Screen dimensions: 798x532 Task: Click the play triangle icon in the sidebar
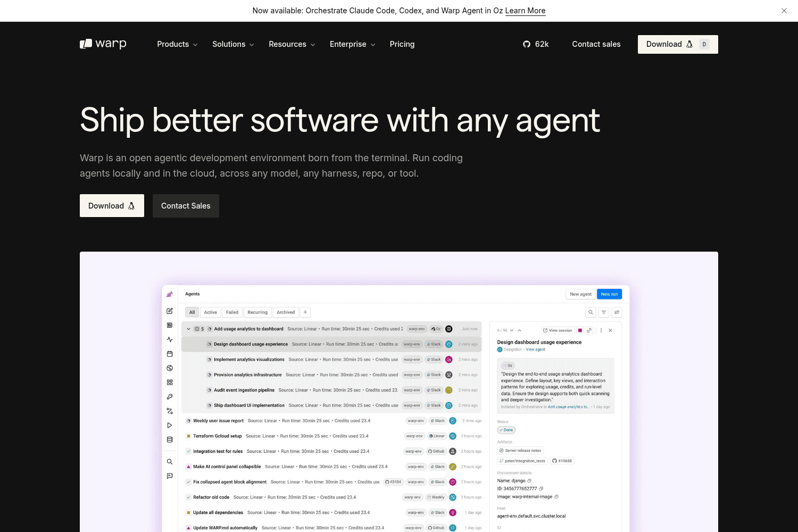[170, 426]
